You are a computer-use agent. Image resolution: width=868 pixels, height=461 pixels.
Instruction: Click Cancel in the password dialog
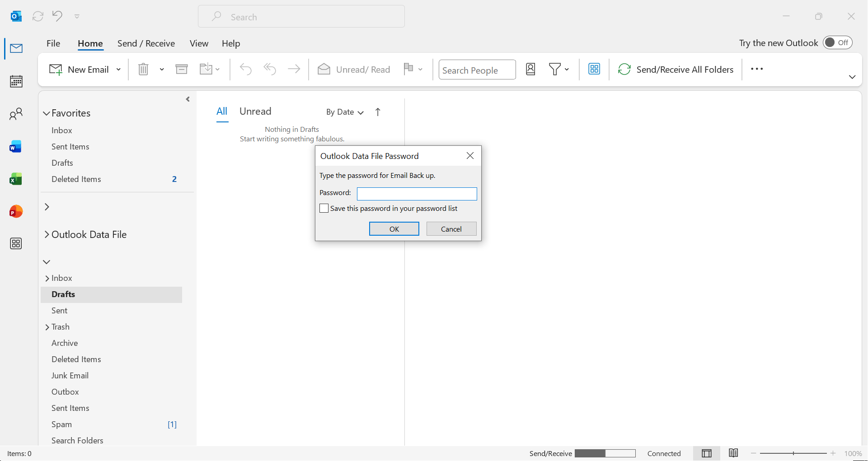point(451,229)
